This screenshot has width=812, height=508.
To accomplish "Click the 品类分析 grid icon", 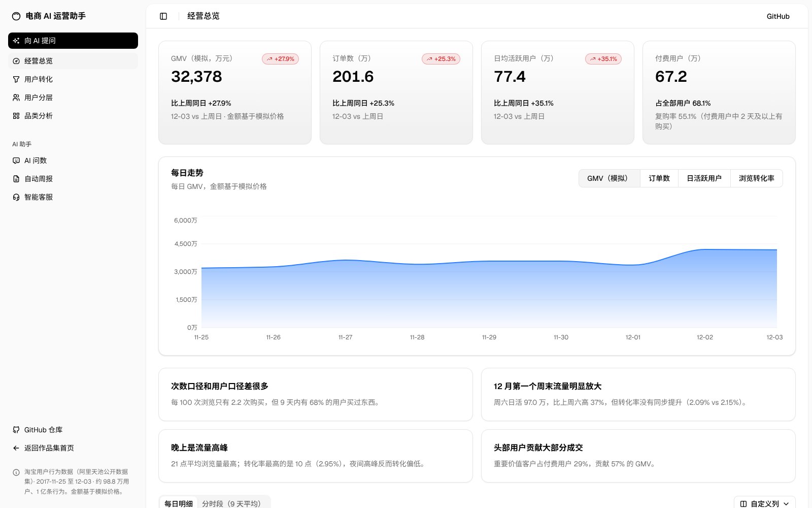I will (16, 116).
